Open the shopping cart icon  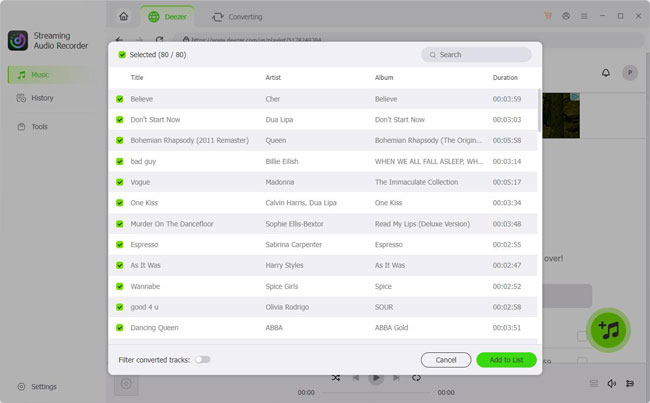coord(548,16)
